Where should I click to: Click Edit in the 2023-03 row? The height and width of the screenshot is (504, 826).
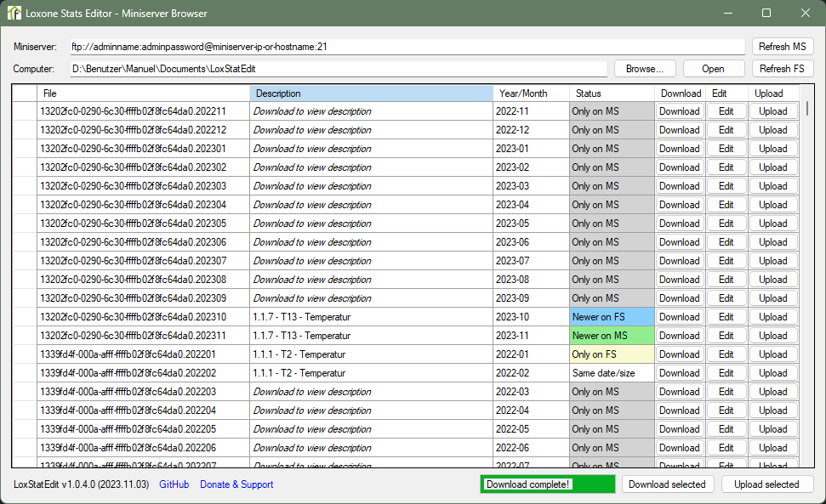click(726, 186)
